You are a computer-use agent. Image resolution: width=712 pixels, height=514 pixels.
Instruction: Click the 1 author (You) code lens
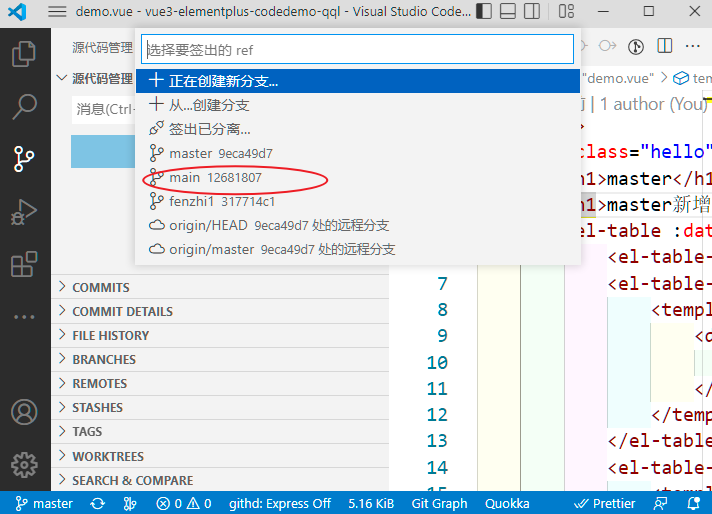pyautogui.click(x=653, y=104)
